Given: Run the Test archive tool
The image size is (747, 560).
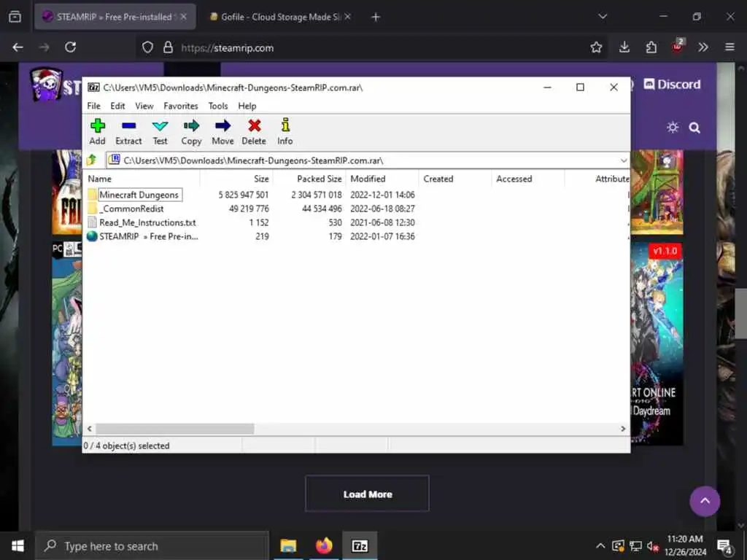Looking at the screenshot, I should coord(160,132).
